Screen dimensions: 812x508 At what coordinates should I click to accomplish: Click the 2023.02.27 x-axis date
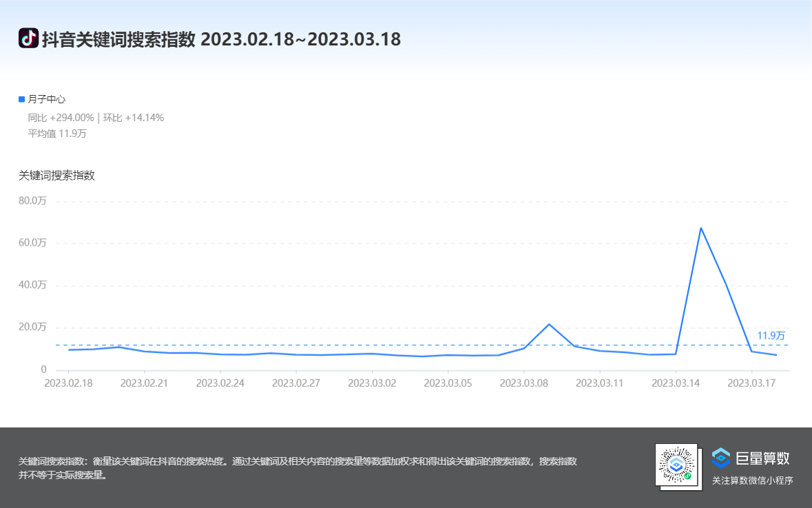point(295,383)
